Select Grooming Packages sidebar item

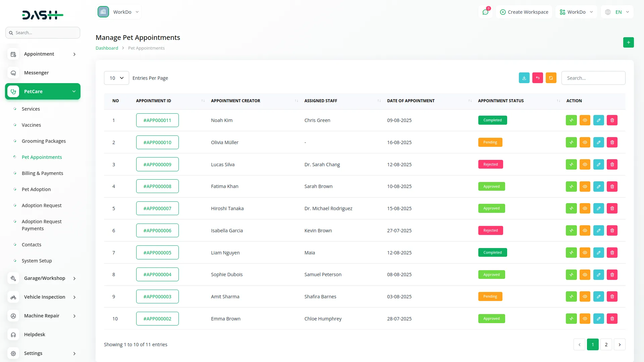44,141
